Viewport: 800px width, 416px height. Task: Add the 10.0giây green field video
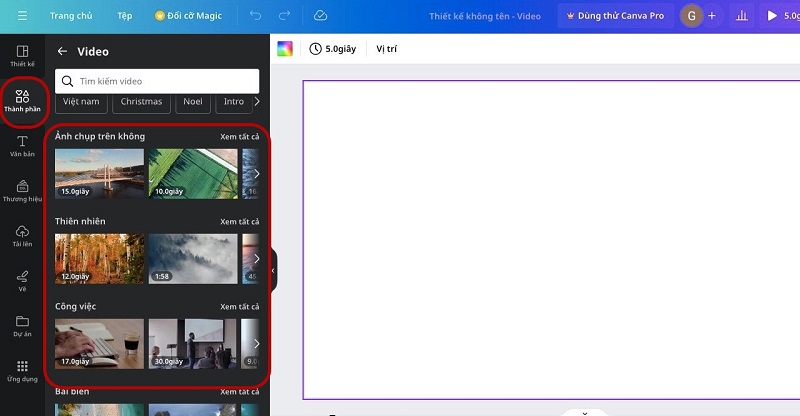193,174
